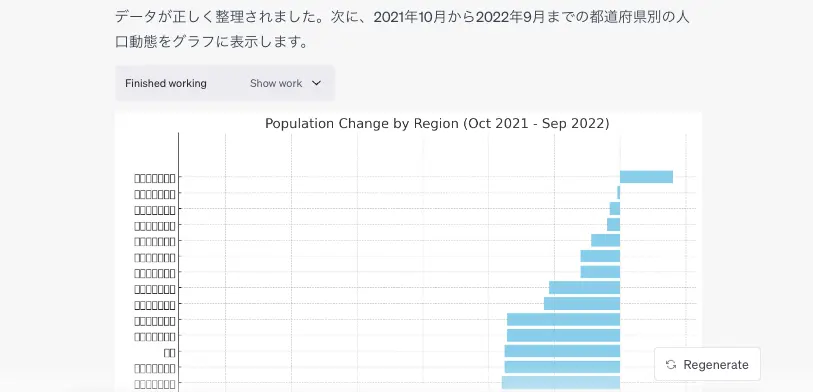The image size is (813, 392).
Task: Click the Regenerate button label
Action: tap(716, 365)
